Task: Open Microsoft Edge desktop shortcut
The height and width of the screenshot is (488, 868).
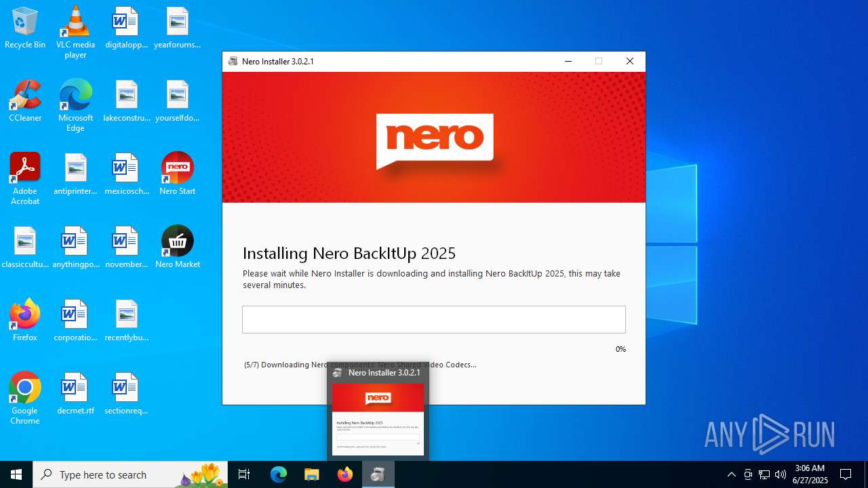Action: click(75, 106)
